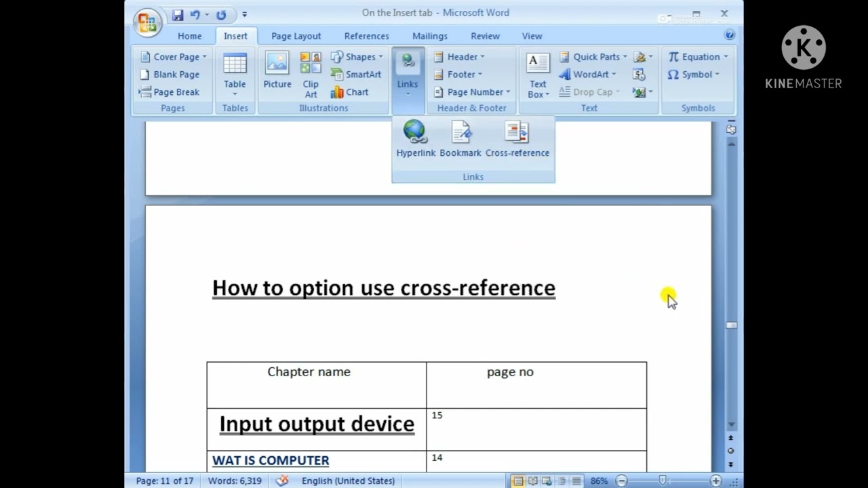This screenshot has width=868, height=488.
Task: Click the WAT IS COMPUTER link text
Action: click(x=271, y=460)
